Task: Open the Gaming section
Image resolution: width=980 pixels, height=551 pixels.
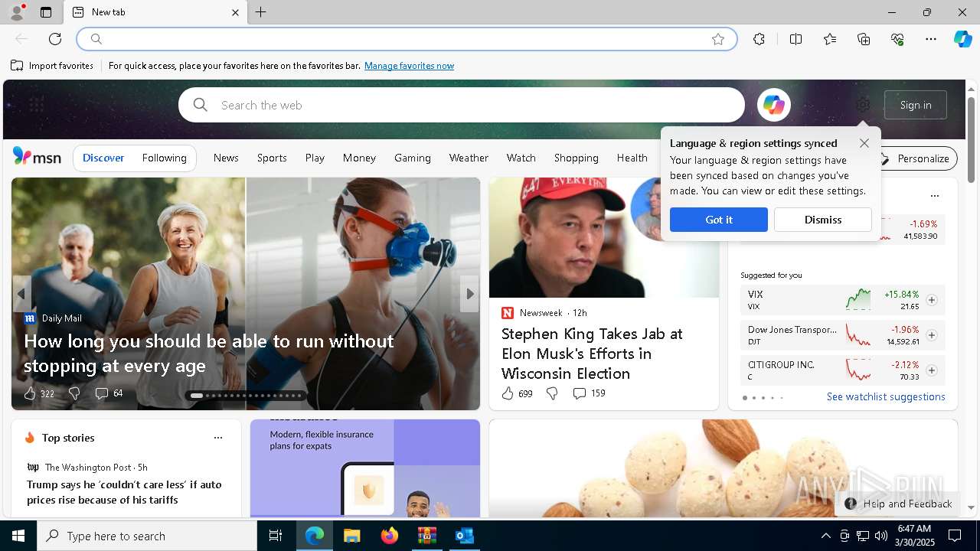Action: click(413, 158)
